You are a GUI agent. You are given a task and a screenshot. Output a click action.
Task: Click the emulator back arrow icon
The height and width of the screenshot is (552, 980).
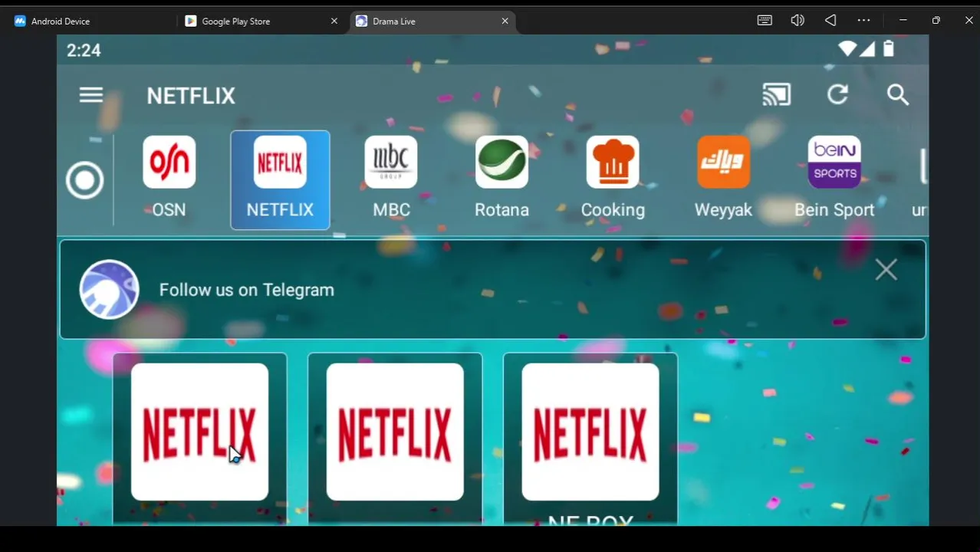[x=830, y=21]
